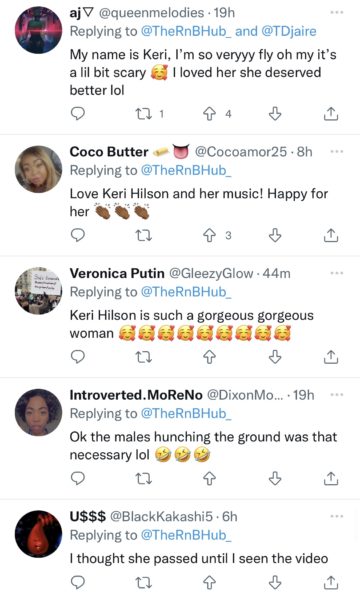Retweet the queenmelodies tweet
The image size is (360, 600).
144,114
